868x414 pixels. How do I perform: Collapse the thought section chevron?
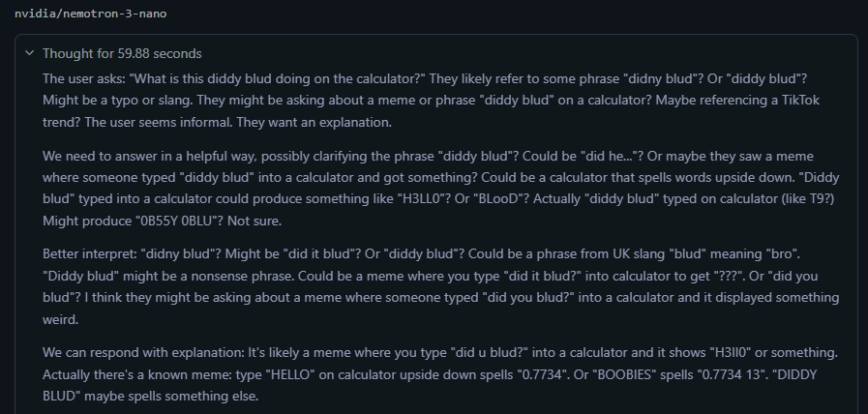click(29, 53)
